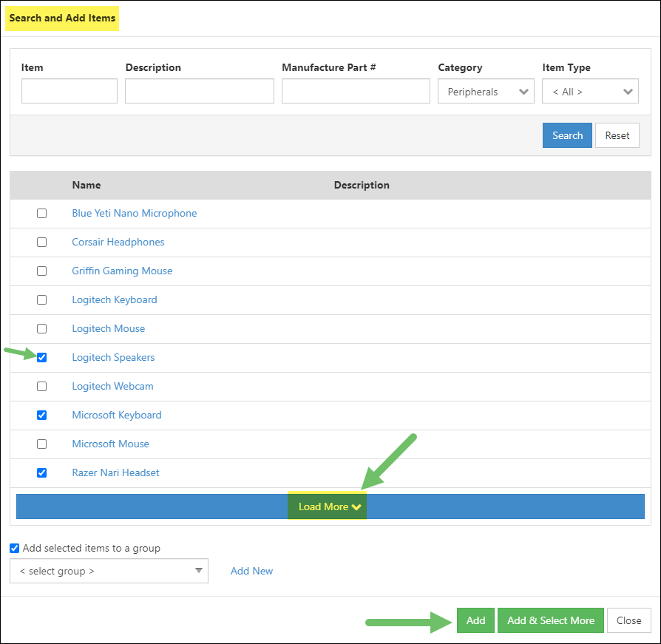The image size is (661, 644).
Task: Open the Griffin Gaming Mouse link
Action: click(122, 271)
